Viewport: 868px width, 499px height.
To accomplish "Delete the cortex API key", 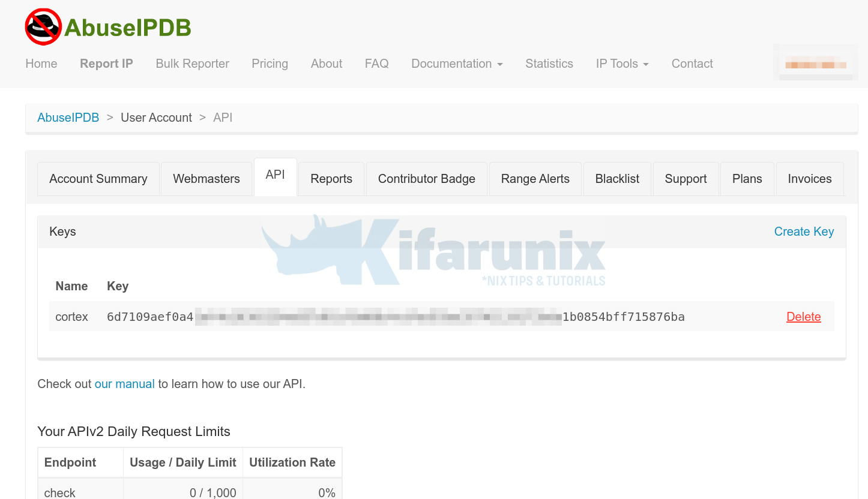I will tap(804, 317).
